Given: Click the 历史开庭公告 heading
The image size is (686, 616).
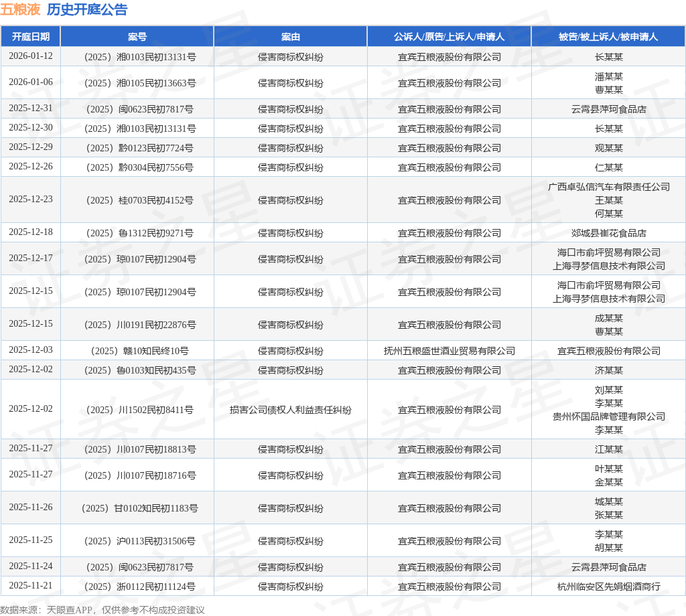Looking at the screenshot, I should click(87, 9).
